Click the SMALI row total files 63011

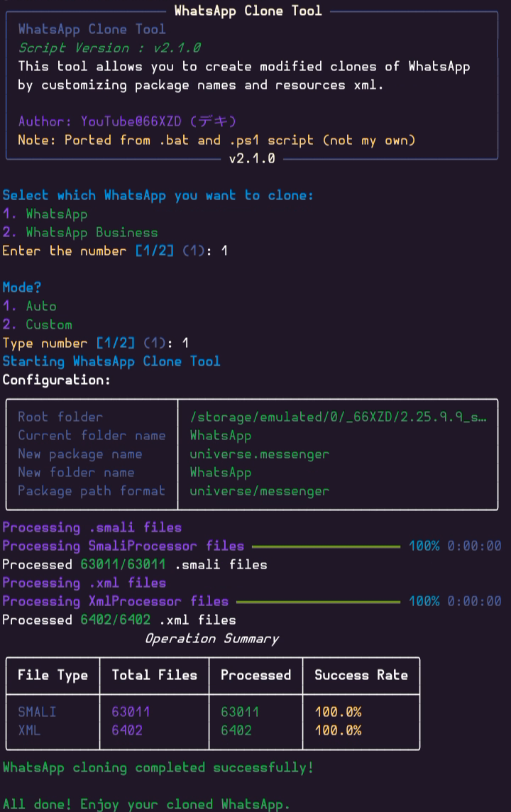click(131, 712)
